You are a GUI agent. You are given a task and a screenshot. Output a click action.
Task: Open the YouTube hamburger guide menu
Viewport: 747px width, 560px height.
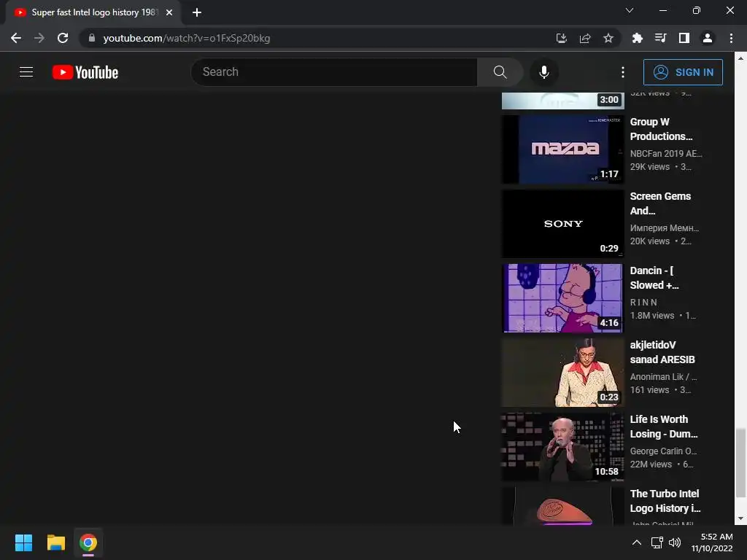click(x=26, y=72)
